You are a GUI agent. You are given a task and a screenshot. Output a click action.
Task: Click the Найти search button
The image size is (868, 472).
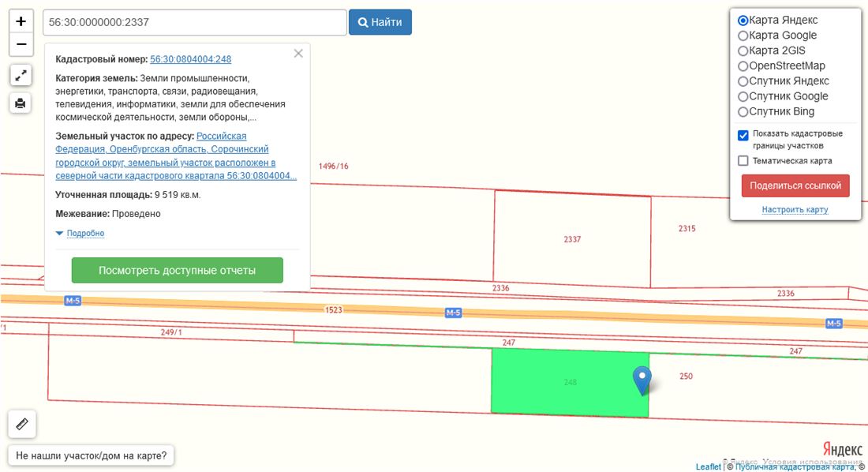[380, 22]
